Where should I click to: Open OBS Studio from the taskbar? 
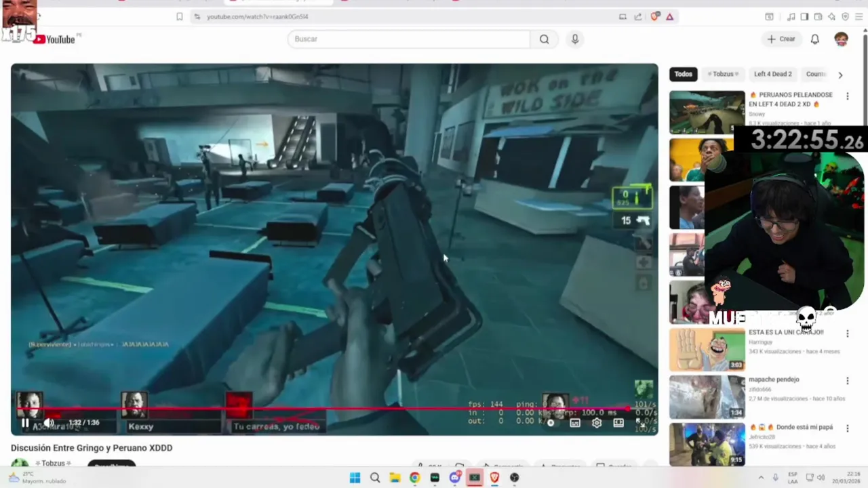[x=514, y=477]
